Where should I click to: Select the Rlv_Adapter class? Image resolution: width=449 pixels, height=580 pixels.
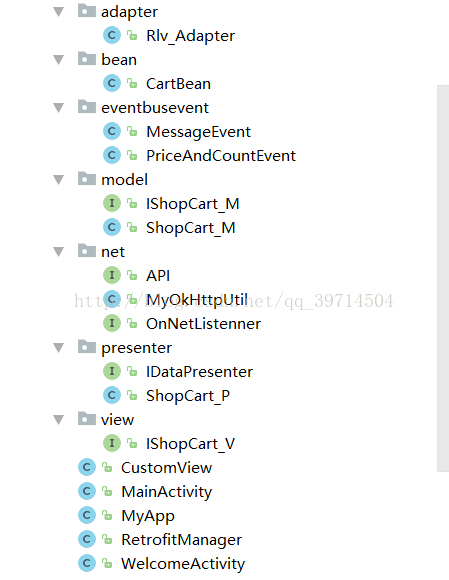[190, 36]
